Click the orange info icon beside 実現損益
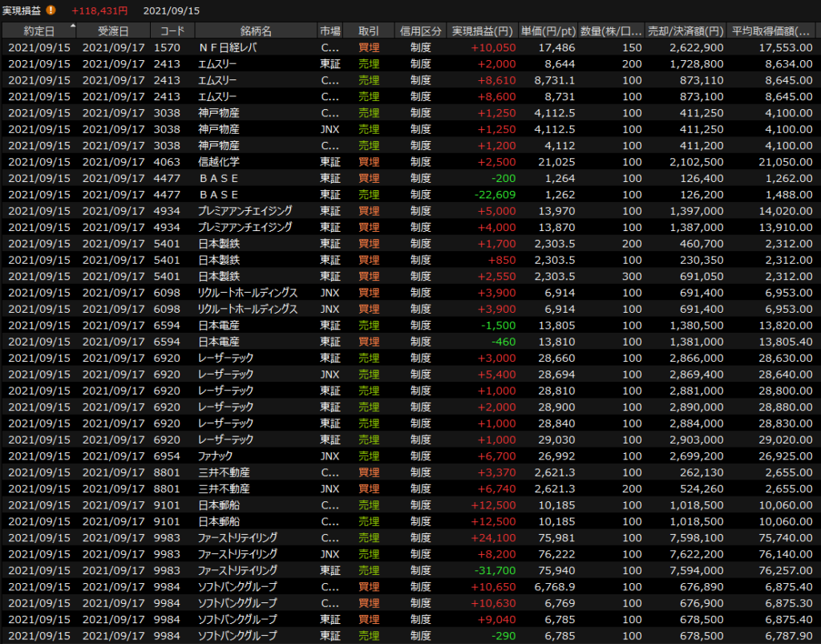 pos(51,10)
